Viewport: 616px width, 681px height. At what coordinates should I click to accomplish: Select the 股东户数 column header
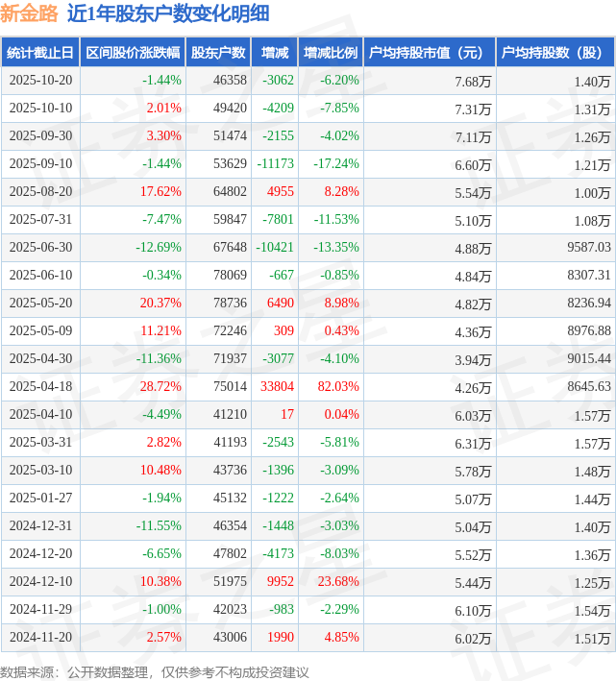coord(218,53)
